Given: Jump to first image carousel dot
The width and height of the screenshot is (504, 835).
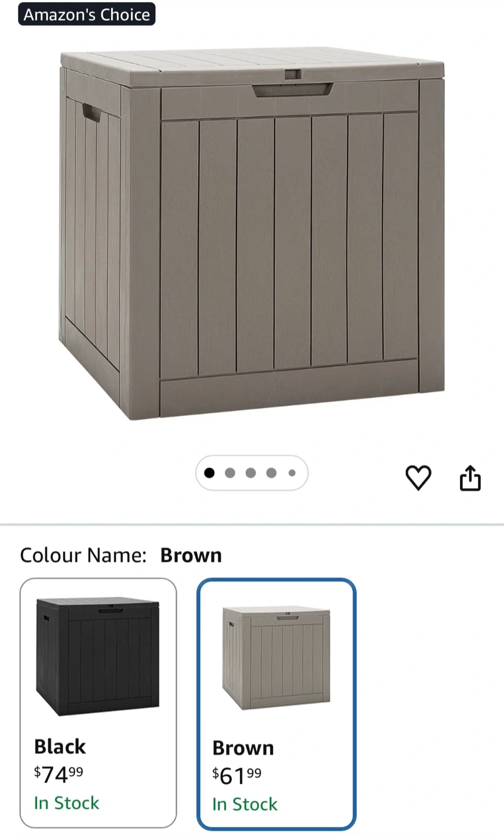Looking at the screenshot, I should (x=210, y=473).
